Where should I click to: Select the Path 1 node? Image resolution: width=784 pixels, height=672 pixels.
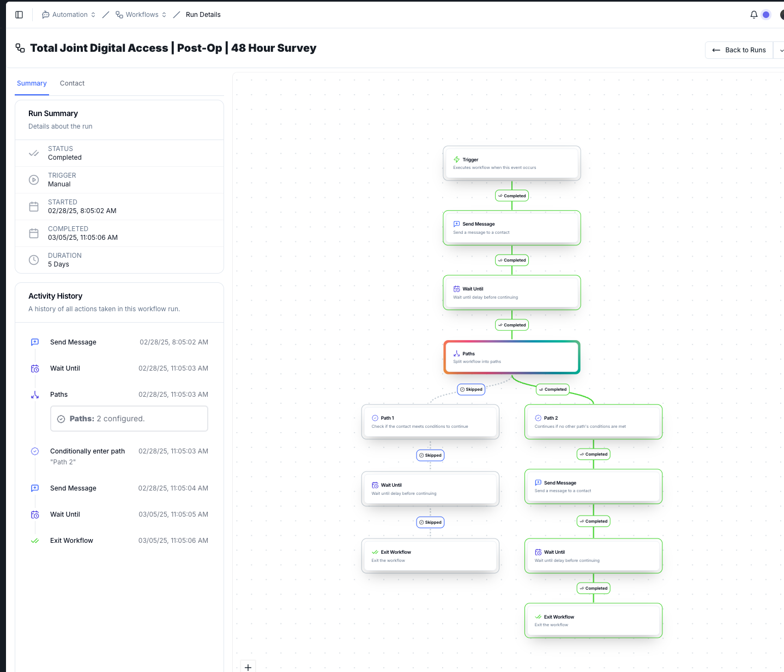tap(430, 422)
